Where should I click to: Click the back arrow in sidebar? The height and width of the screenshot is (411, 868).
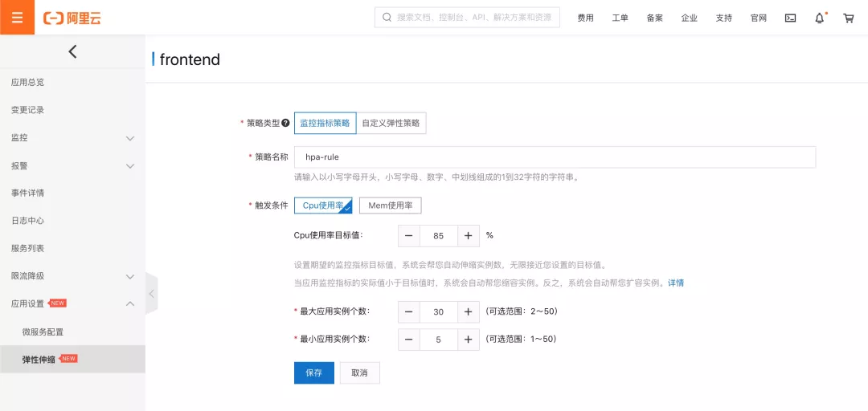tap(72, 51)
